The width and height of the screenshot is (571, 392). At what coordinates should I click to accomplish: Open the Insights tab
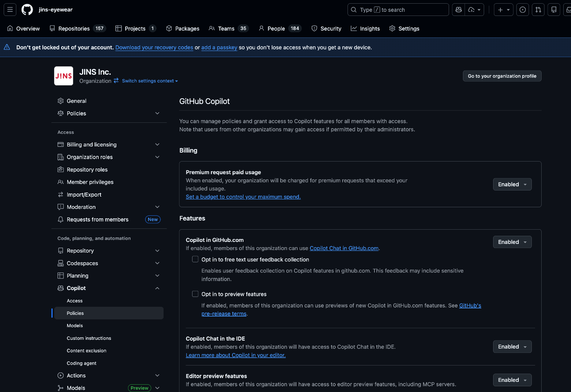(365, 29)
